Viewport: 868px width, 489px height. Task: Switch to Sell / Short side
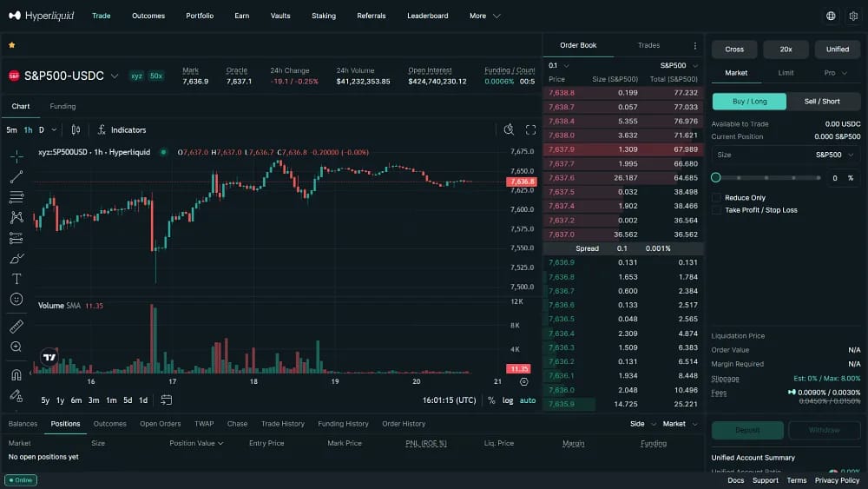click(822, 102)
